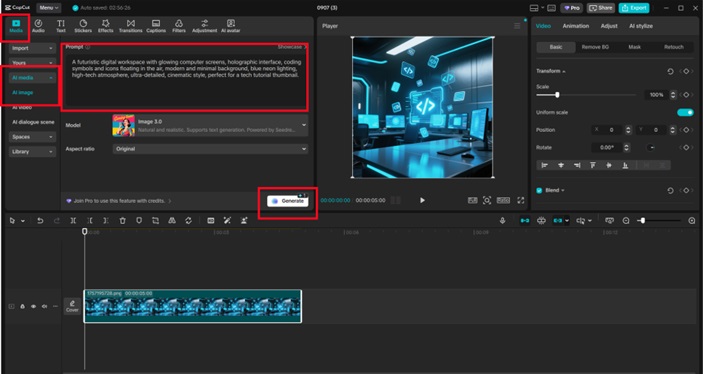Add a Scale keyframe diamond

tap(686, 95)
